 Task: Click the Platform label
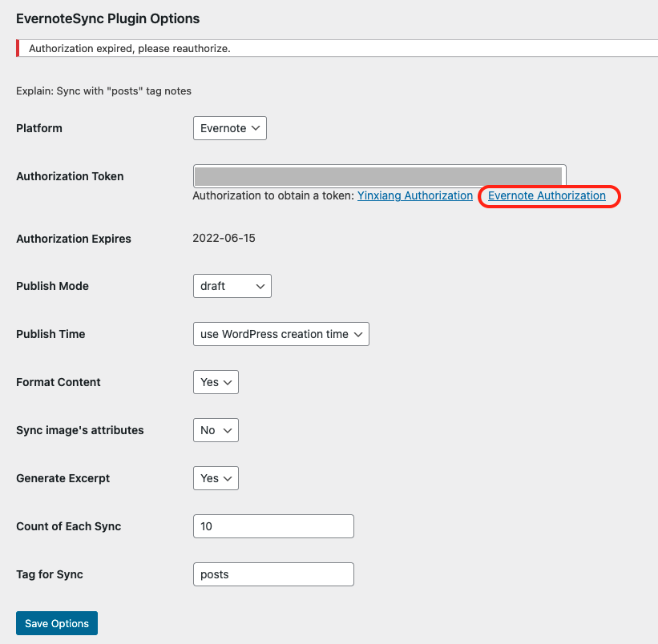pyautogui.click(x=39, y=128)
